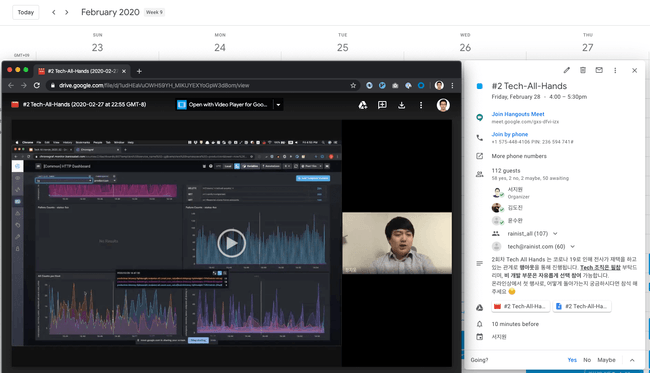Open a new Chrome tab with plus button
Viewport: 650px width, 373px height.
pos(139,71)
